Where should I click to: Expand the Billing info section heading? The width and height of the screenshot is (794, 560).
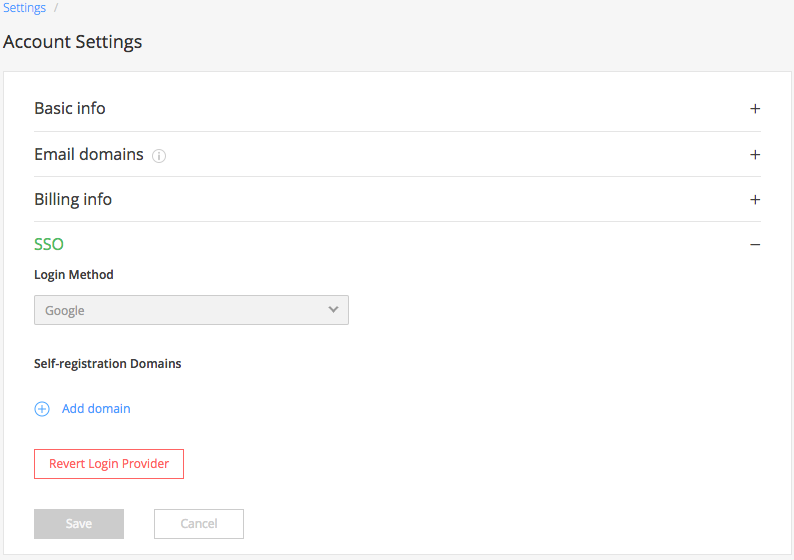[73, 199]
